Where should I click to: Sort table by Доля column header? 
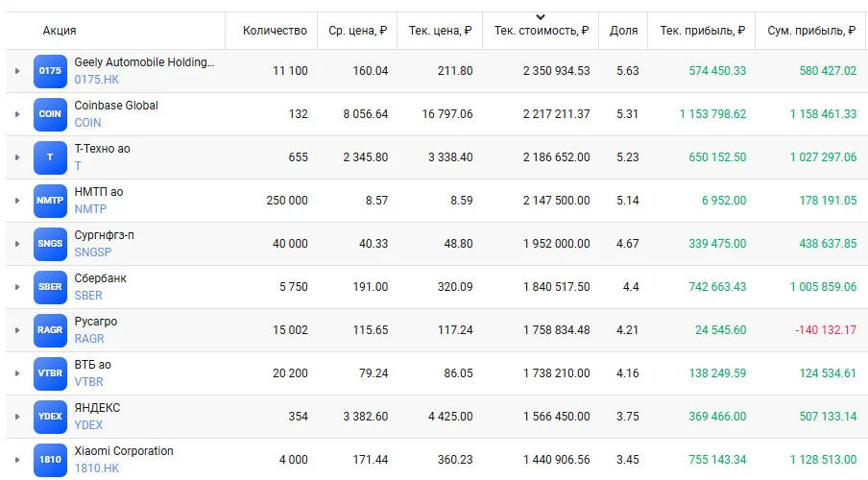pos(623,31)
